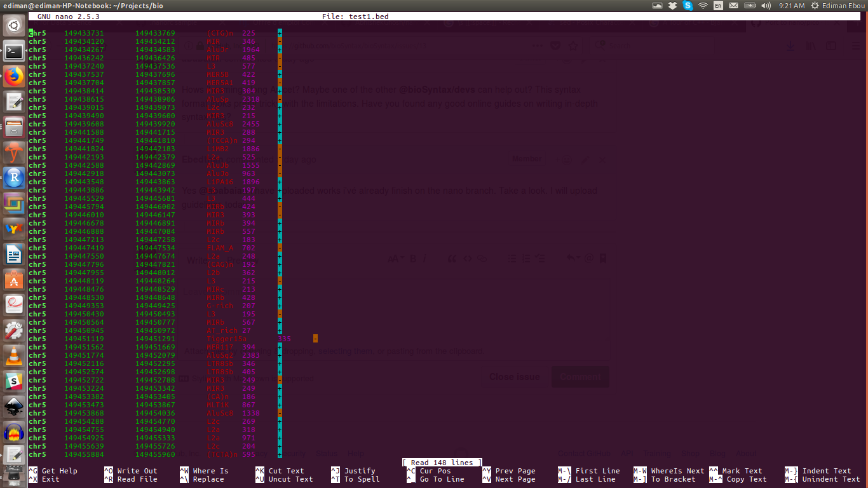Launch LibreOffice Writer from the dock

(14, 254)
